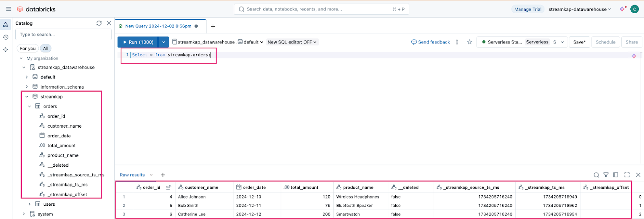Click Send feedback link
644x219 pixels.
[x=431, y=42]
